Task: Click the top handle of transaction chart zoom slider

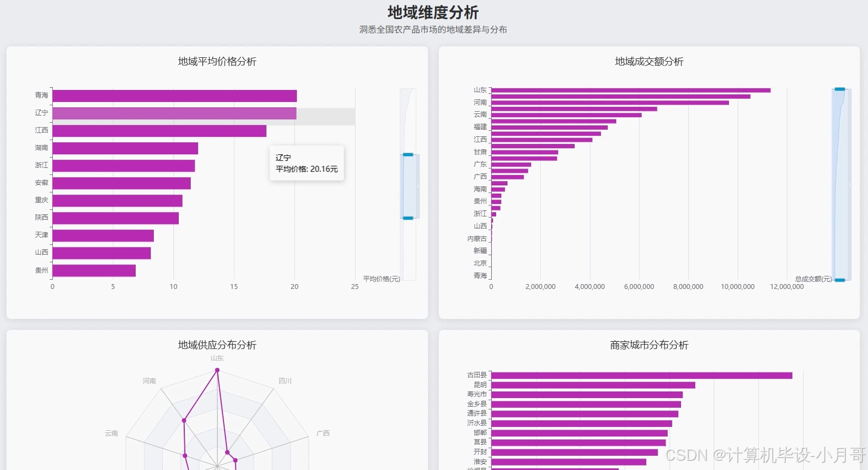Action: pos(840,89)
